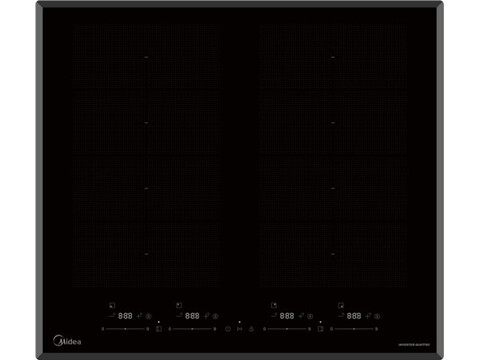
Task: Tap the rear-left zone indicator icon
Action: pos(179,305)
